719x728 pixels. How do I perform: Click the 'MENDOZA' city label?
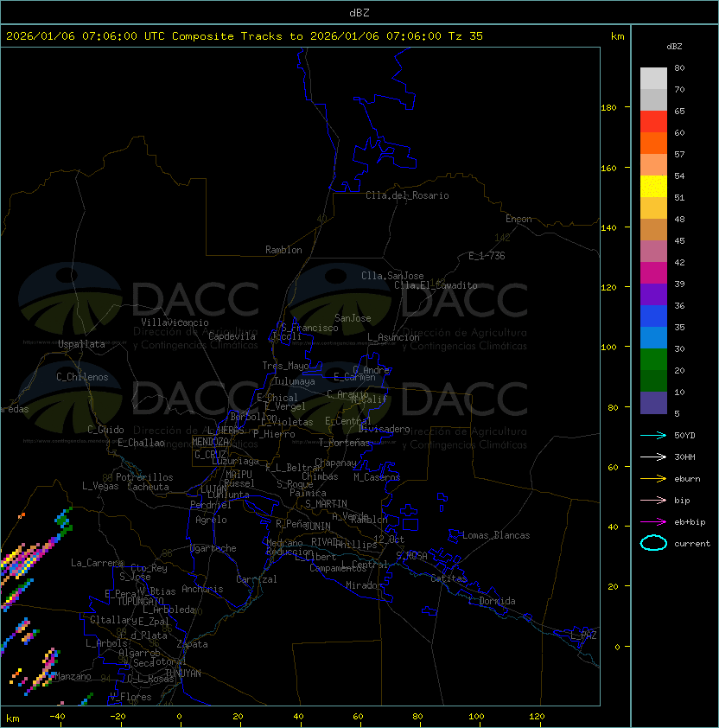tap(210, 442)
